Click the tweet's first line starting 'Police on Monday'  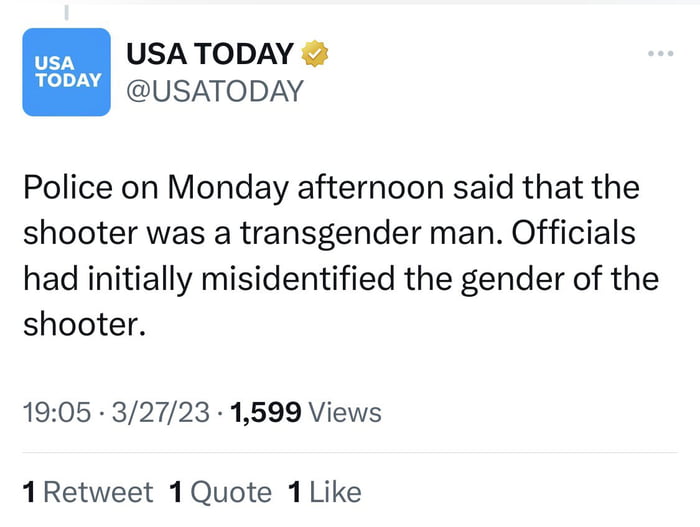[330, 187]
